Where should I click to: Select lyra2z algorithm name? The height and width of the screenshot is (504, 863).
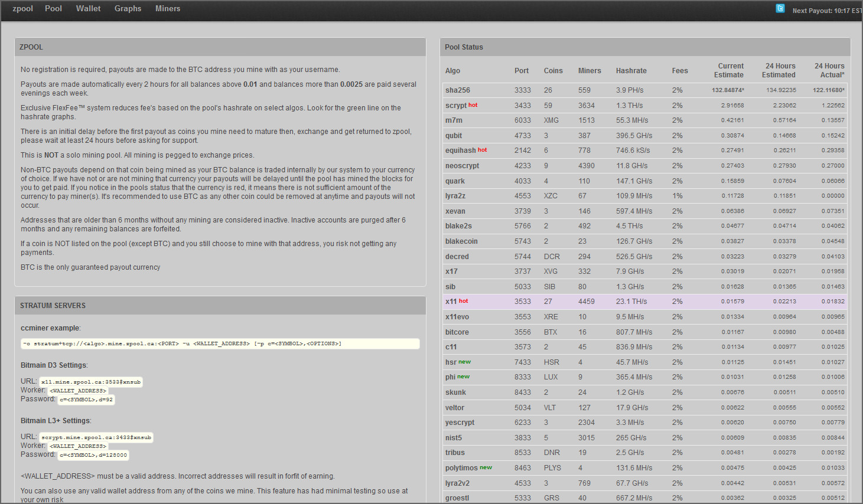[455, 196]
